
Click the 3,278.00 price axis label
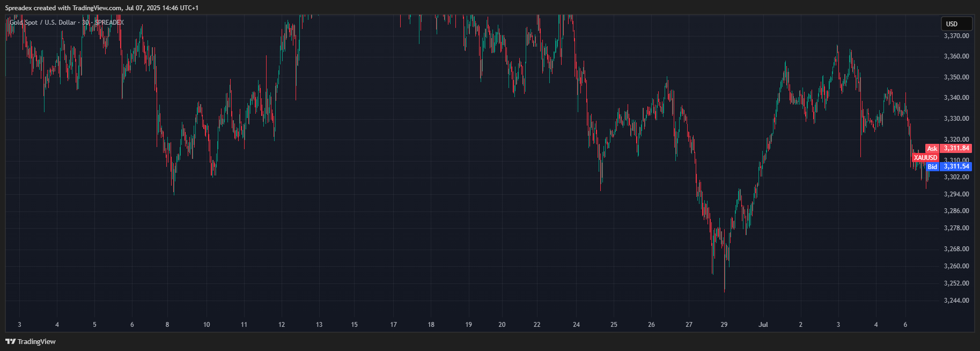(956, 228)
